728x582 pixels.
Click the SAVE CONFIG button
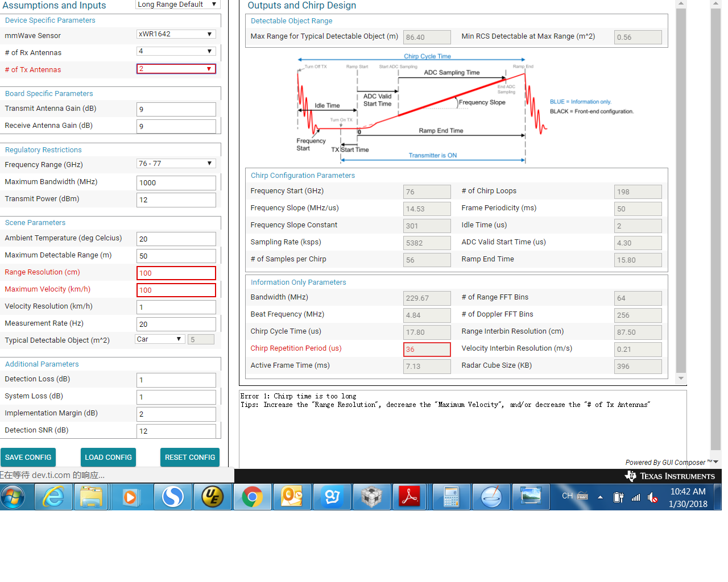pos(28,457)
